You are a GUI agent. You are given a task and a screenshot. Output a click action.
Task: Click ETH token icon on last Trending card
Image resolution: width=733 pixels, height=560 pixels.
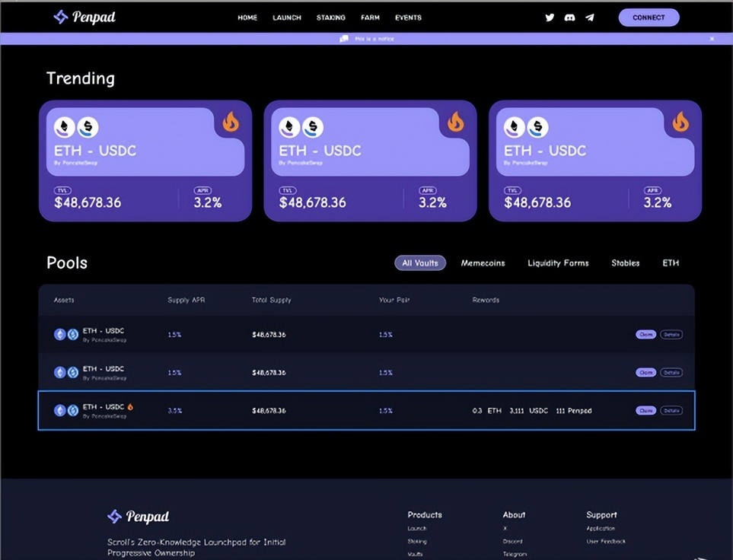click(515, 127)
